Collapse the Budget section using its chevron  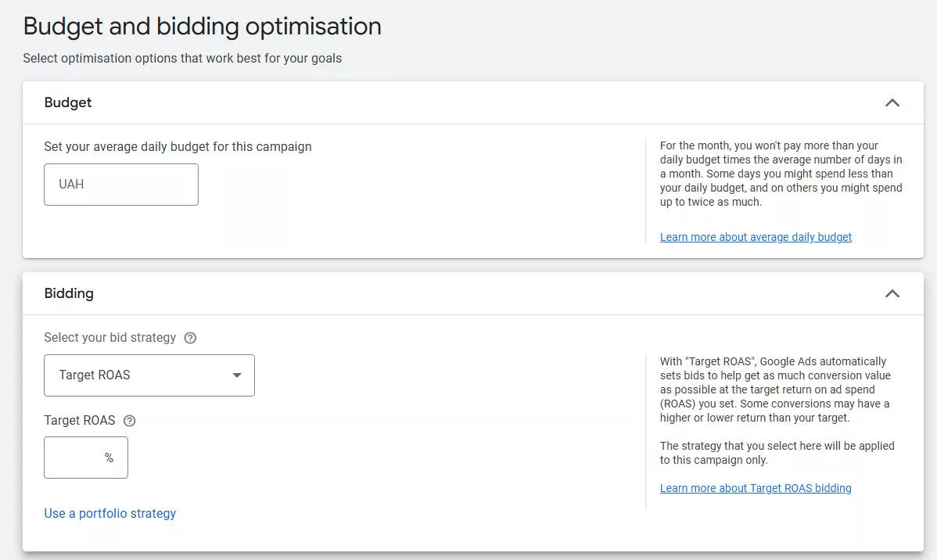[x=892, y=102]
